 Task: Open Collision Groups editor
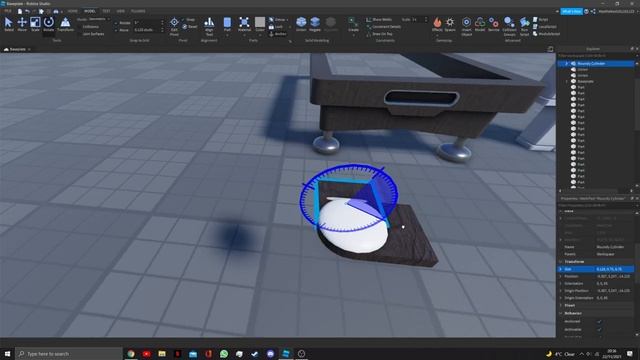tap(509, 26)
